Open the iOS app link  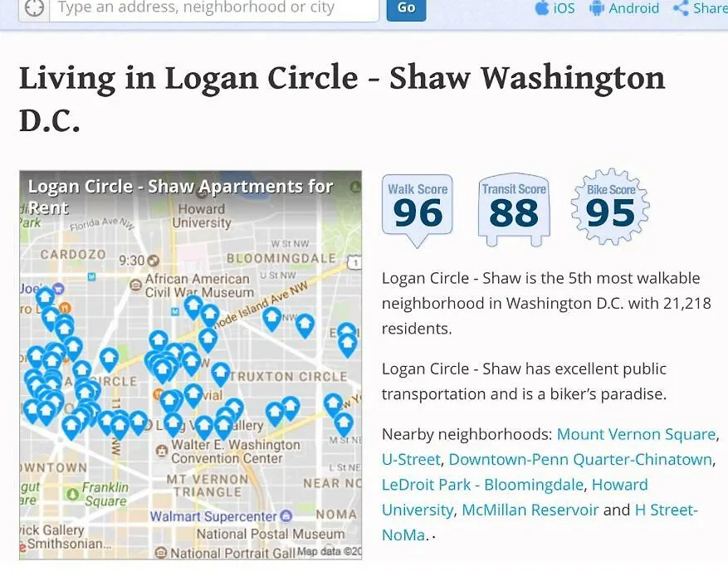[x=555, y=8]
